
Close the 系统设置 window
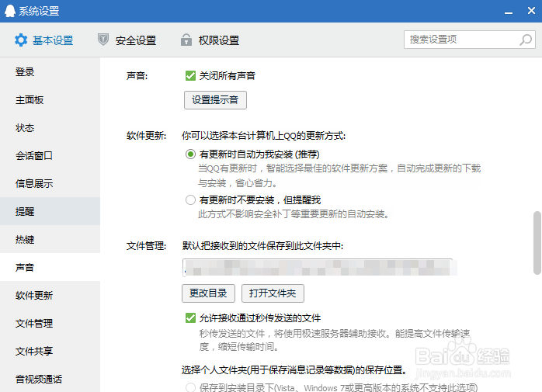(531, 11)
